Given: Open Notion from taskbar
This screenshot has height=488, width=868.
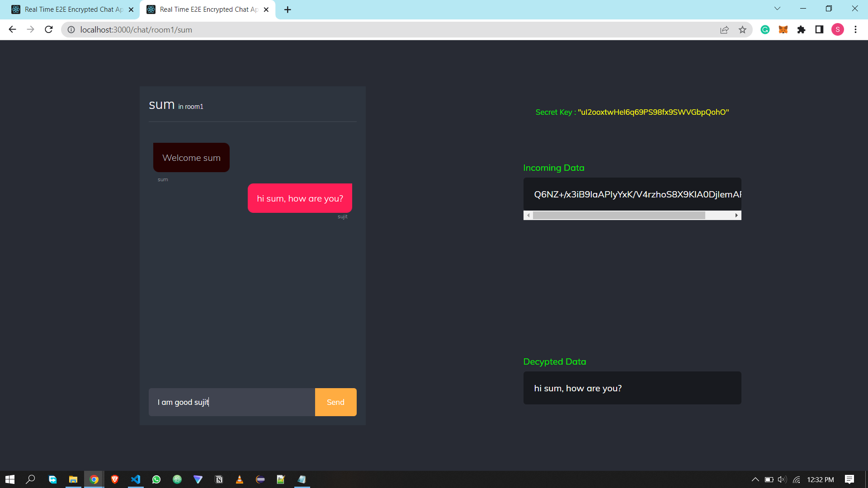Looking at the screenshot, I should tap(219, 479).
